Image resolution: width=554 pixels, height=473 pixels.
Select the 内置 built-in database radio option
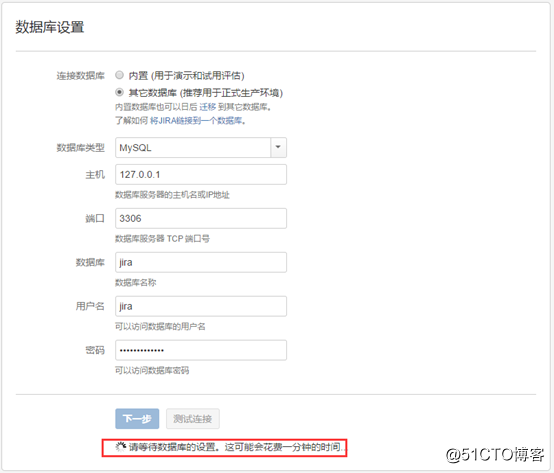click(119, 75)
